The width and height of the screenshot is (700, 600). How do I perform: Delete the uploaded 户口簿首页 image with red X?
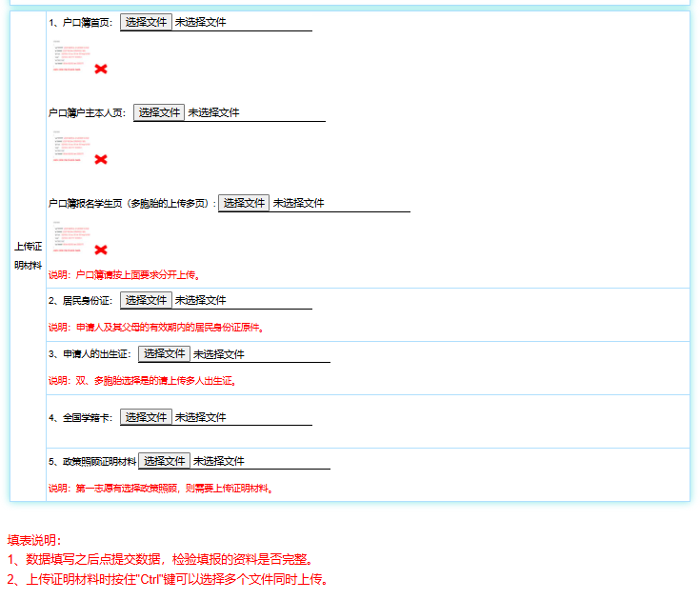(101, 69)
